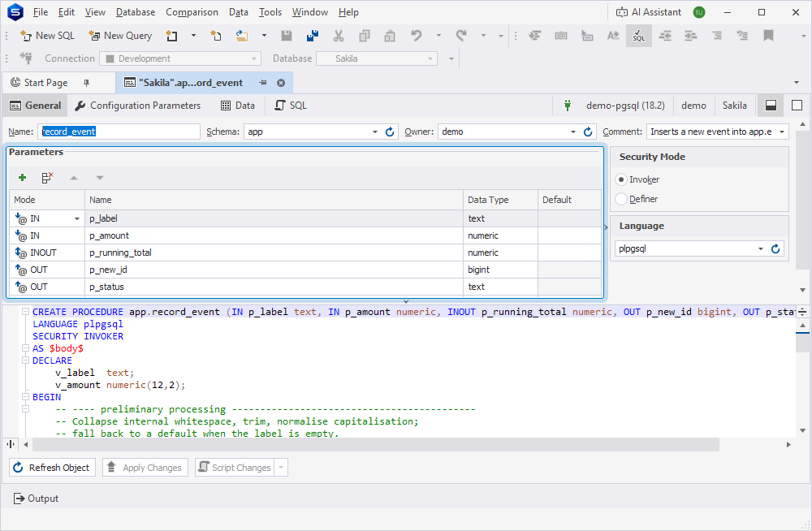This screenshot has width=812, height=531.
Task: Open the AI Assistant
Action: click(x=648, y=12)
